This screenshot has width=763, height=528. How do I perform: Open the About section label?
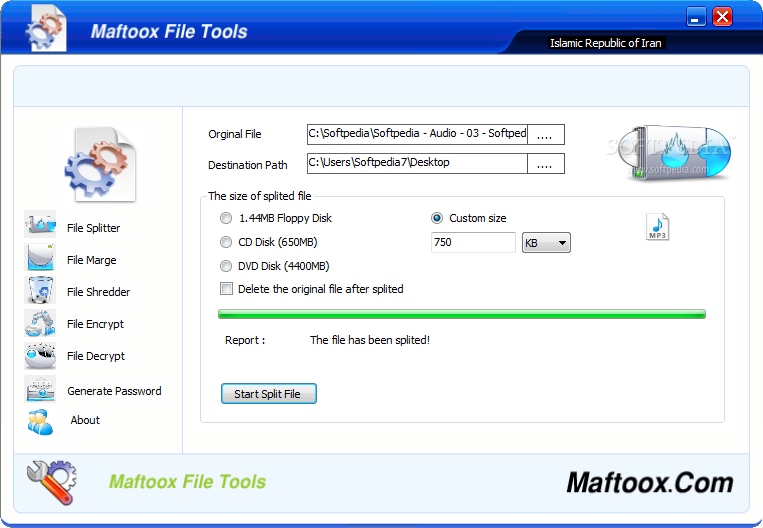[85, 420]
